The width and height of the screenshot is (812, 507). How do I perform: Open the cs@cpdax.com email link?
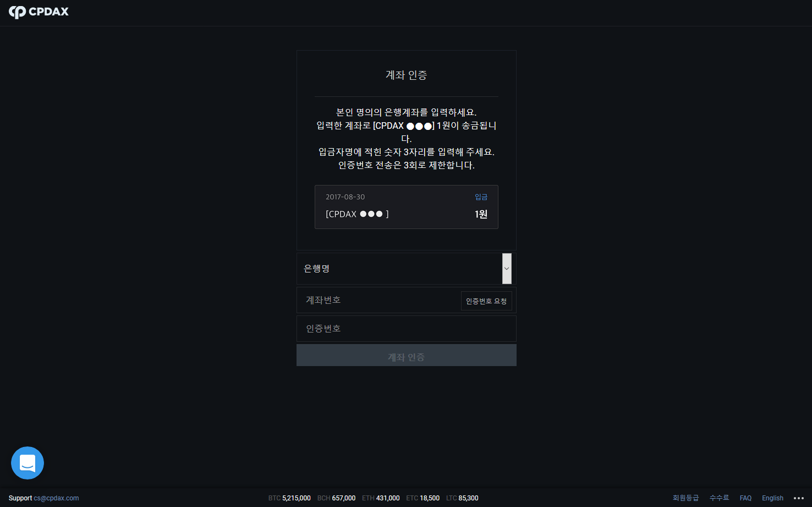(x=56, y=498)
